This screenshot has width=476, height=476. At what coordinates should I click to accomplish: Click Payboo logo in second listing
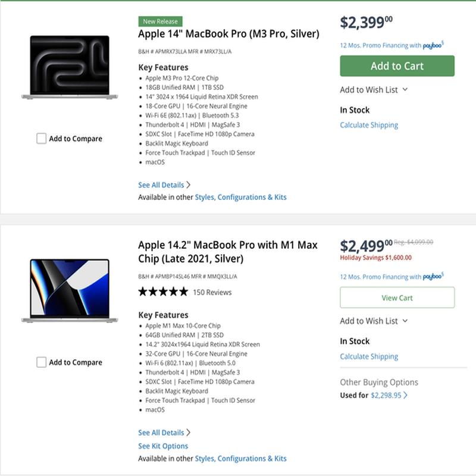[433, 277]
